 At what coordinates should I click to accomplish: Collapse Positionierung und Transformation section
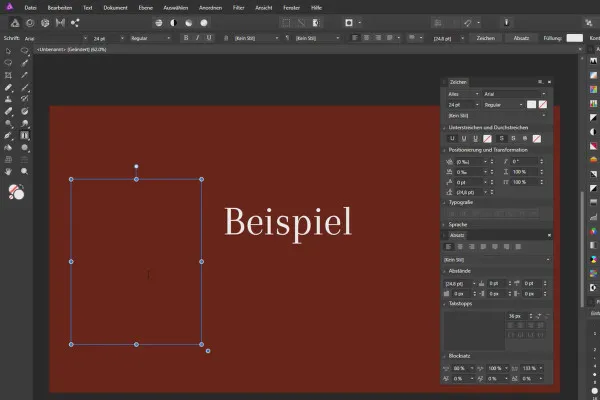[444, 150]
